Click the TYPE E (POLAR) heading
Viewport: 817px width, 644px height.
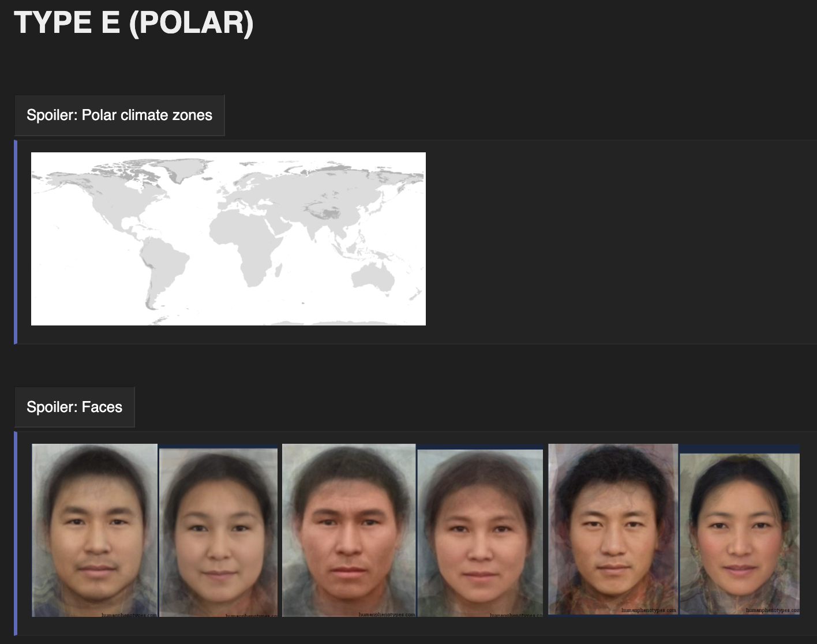(x=134, y=23)
